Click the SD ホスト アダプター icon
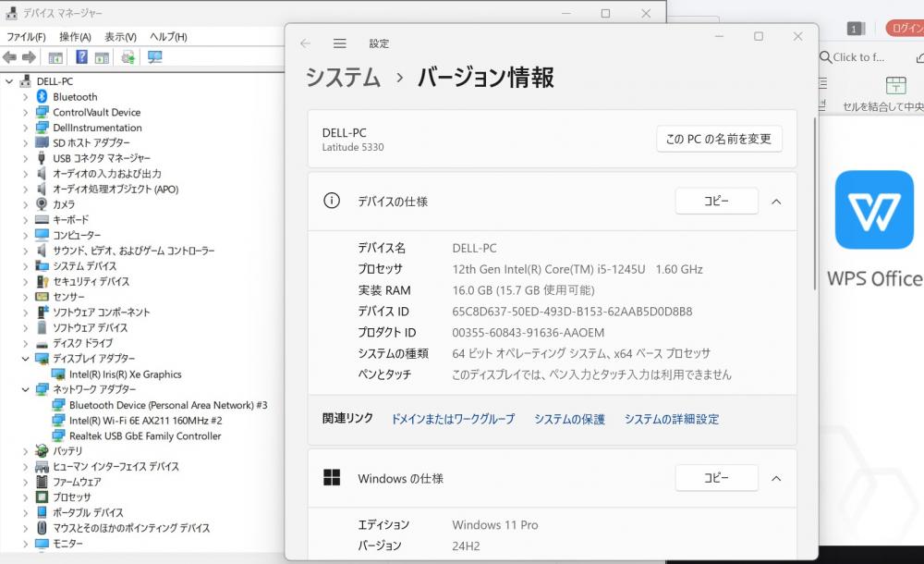 pyautogui.click(x=42, y=142)
